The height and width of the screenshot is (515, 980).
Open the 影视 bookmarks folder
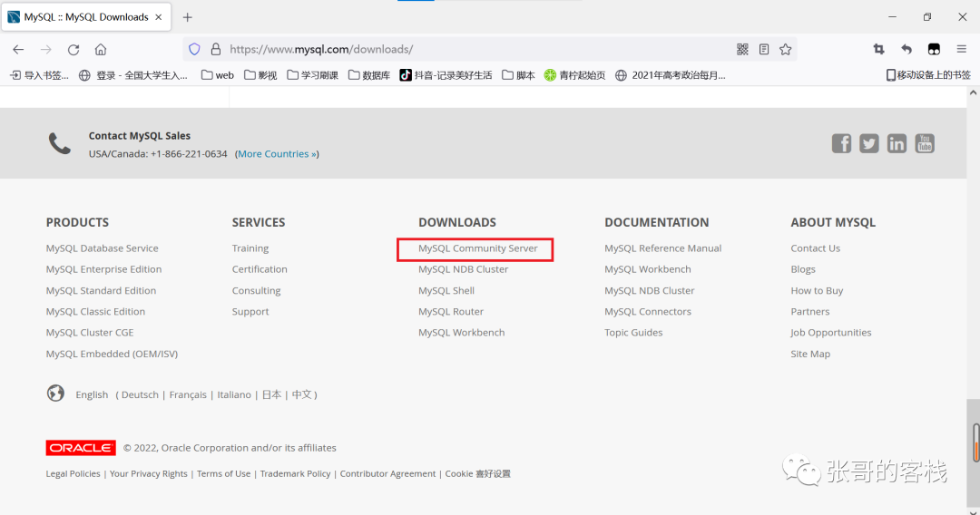260,75
